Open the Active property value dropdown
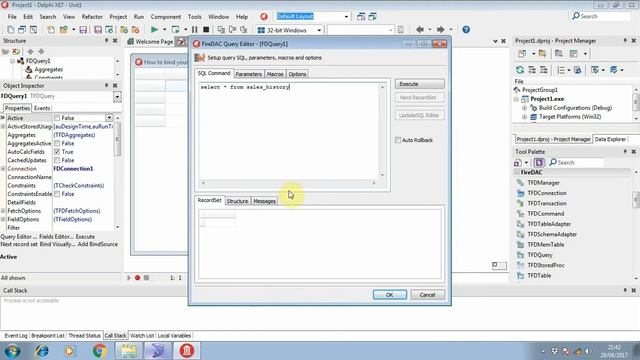Image resolution: width=640 pixels, height=360 pixels. click(x=109, y=118)
